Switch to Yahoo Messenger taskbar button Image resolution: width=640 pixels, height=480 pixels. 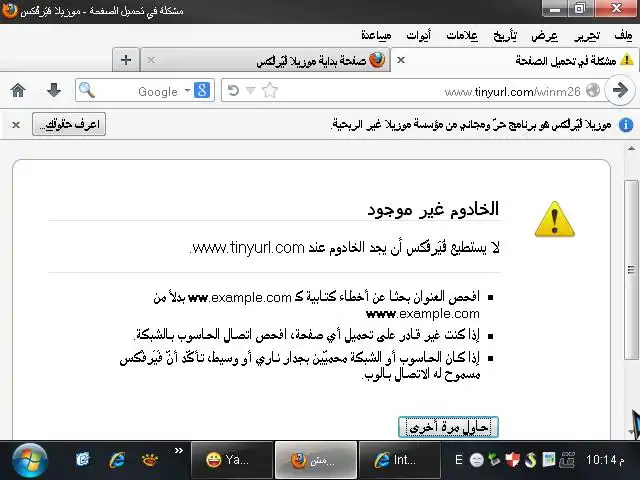click(232, 460)
